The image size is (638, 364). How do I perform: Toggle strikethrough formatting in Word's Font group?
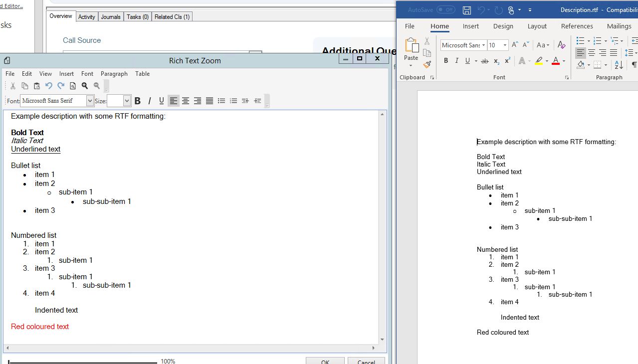click(x=484, y=61)
